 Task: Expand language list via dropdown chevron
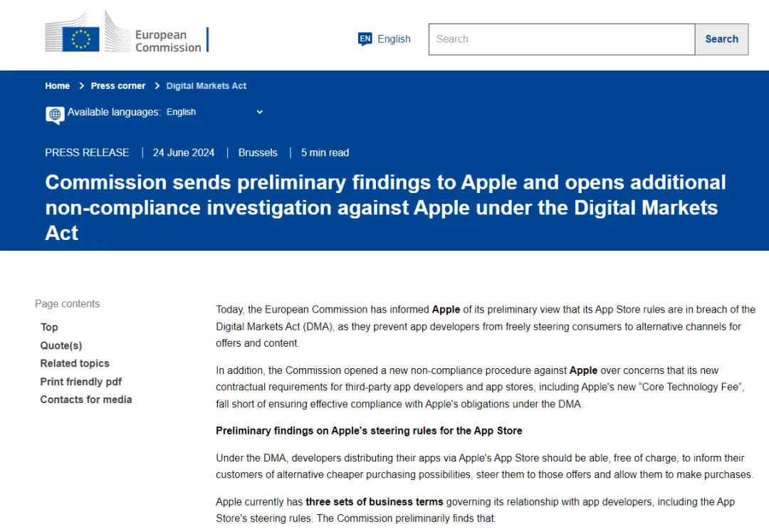pos(259,112)
